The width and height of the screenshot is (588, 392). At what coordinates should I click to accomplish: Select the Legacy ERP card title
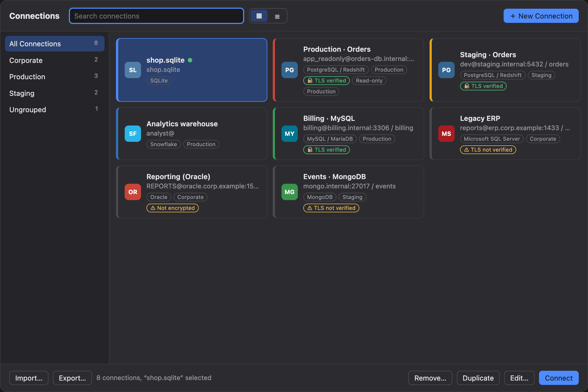(480, 118)
